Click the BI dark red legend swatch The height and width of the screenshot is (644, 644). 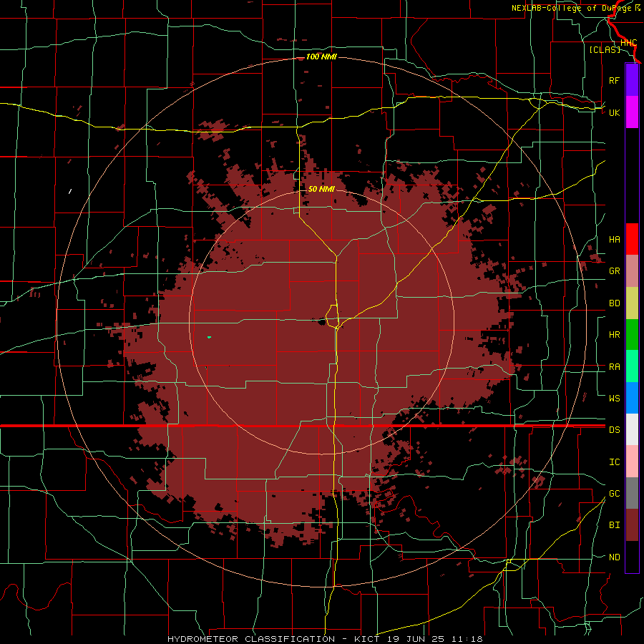(632, 525)
